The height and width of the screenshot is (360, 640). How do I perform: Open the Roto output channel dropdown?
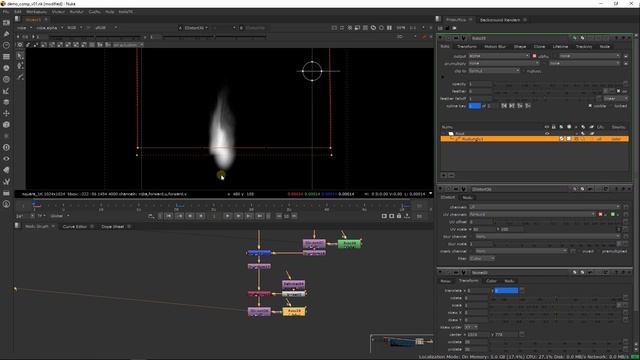(499, 56)
